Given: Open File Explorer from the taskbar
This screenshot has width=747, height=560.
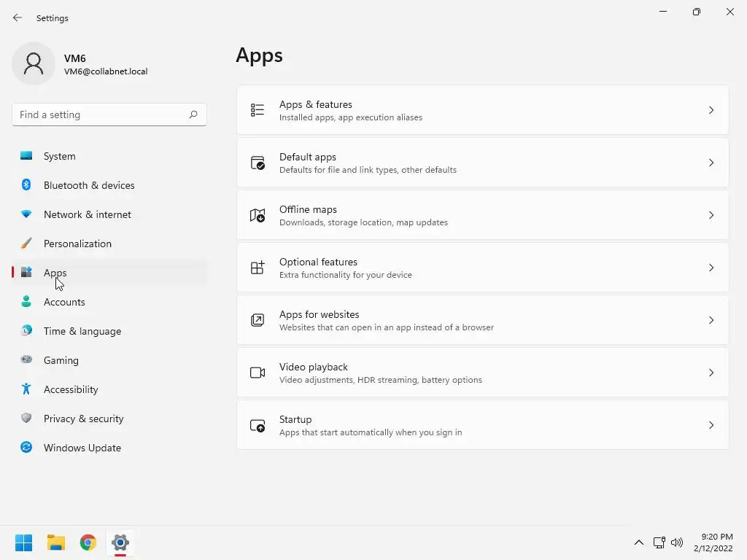Looking at the screenshot, I should [56, 542].
